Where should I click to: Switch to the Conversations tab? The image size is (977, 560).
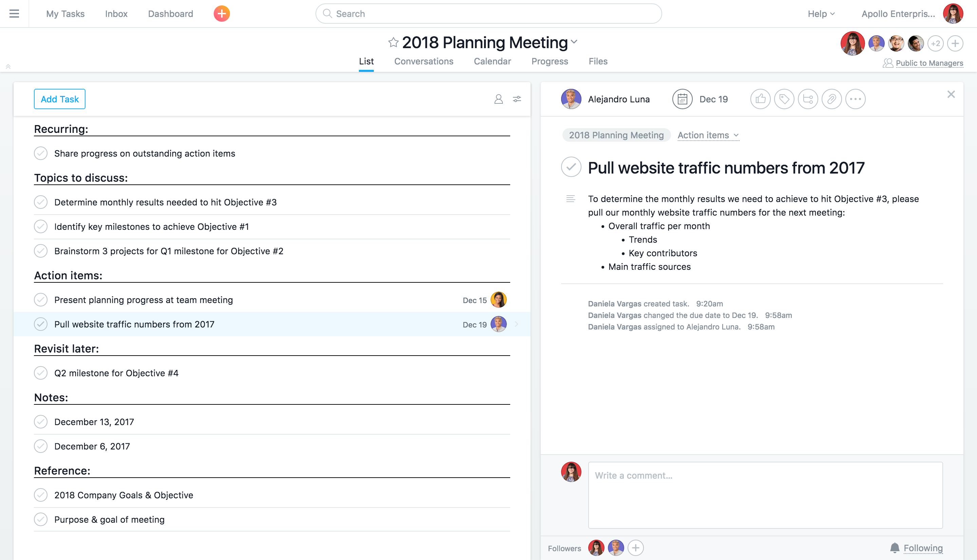(x=423, y=60)
